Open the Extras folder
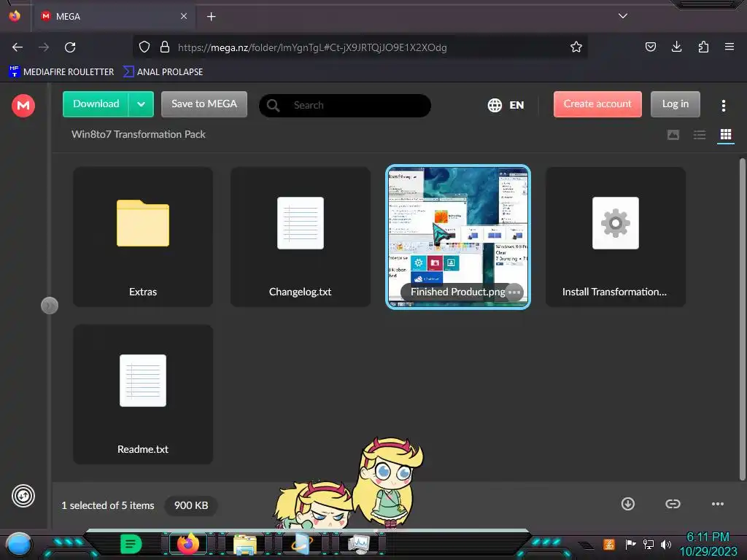Viewport: 747px width, 560px height. coord(143,237)
